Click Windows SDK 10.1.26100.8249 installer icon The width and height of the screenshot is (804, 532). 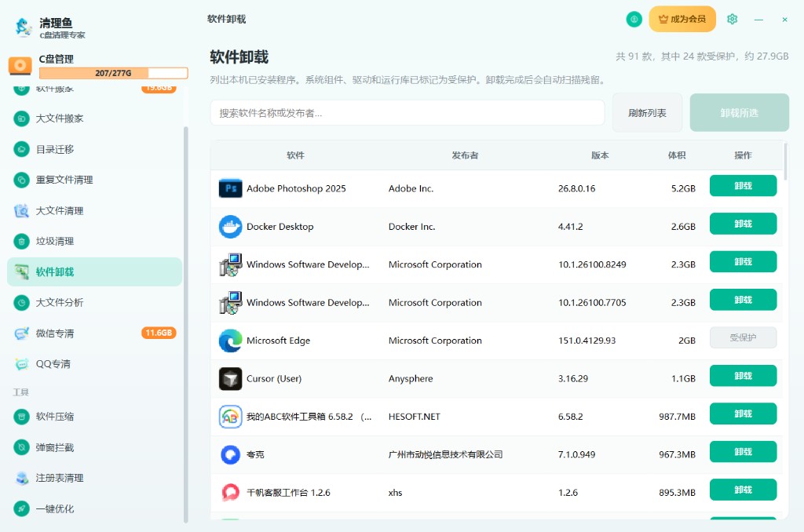tap(230, 264)
